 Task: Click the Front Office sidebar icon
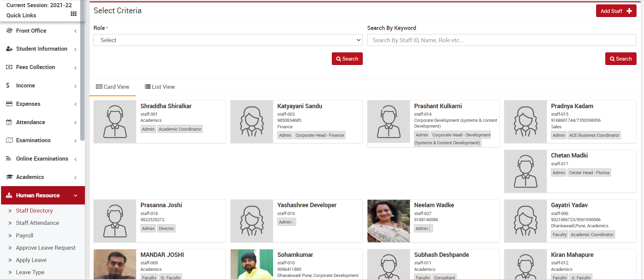[10, 31]
